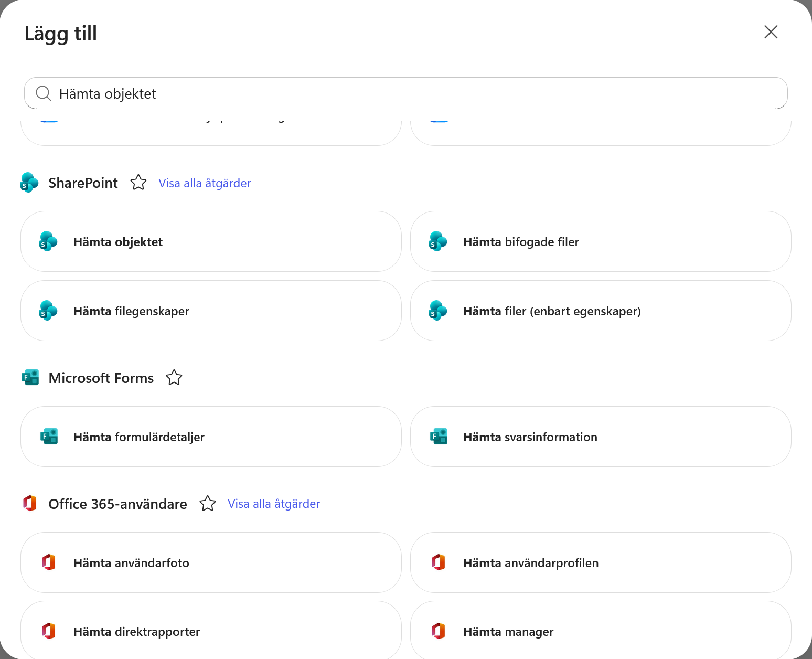This screenshot has height=659, width=812.
Task: Click the SharePoint icon in 'Hämta objektet' card
Action: (48, 241)
